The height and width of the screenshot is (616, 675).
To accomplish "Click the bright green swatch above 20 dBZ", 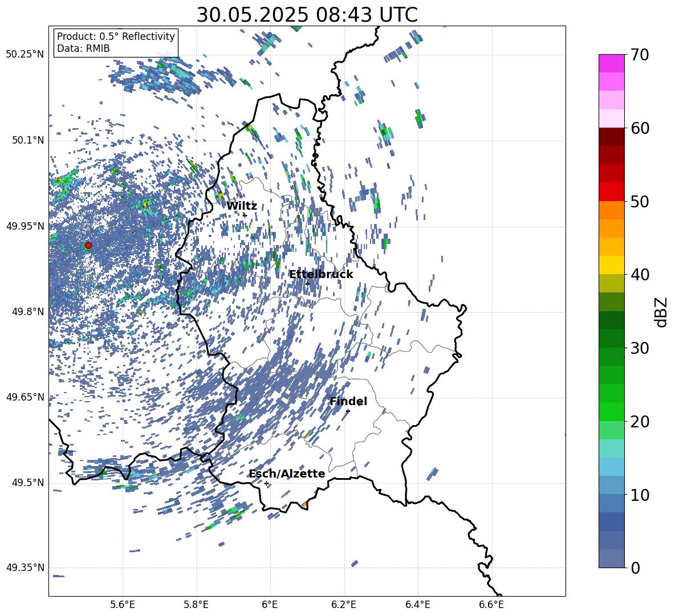I will 611,411.
